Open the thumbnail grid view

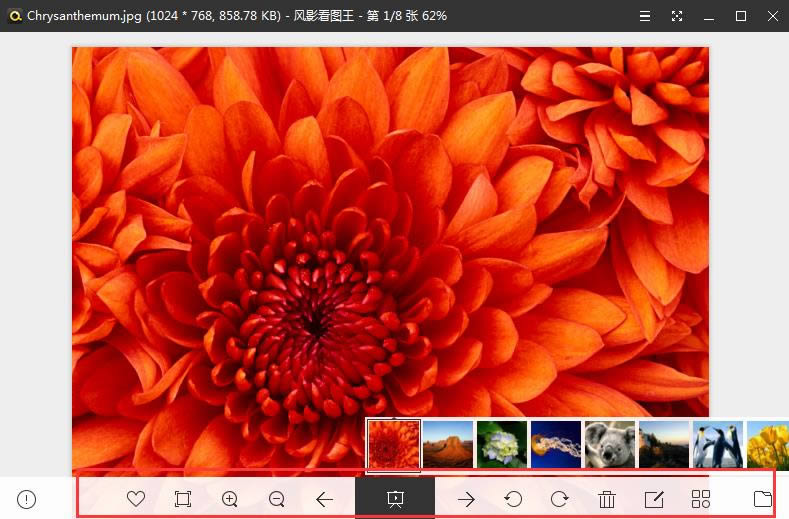pos(701,499)
